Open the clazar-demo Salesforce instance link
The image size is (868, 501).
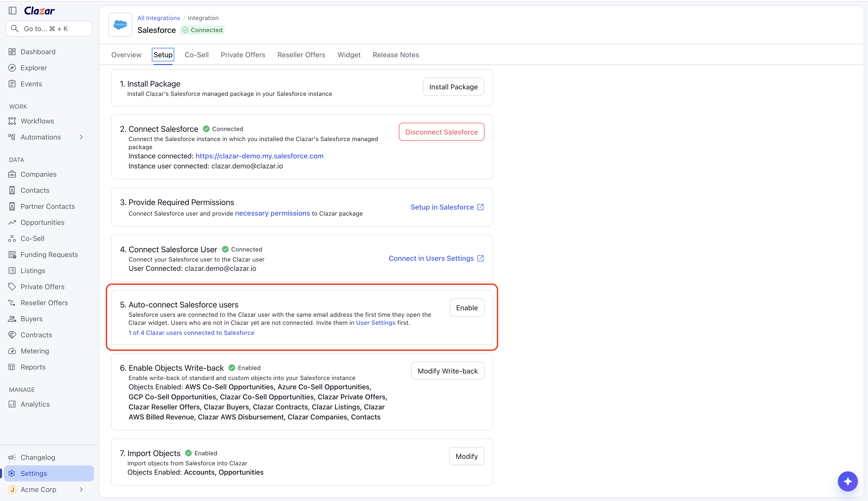coord(260,156)
